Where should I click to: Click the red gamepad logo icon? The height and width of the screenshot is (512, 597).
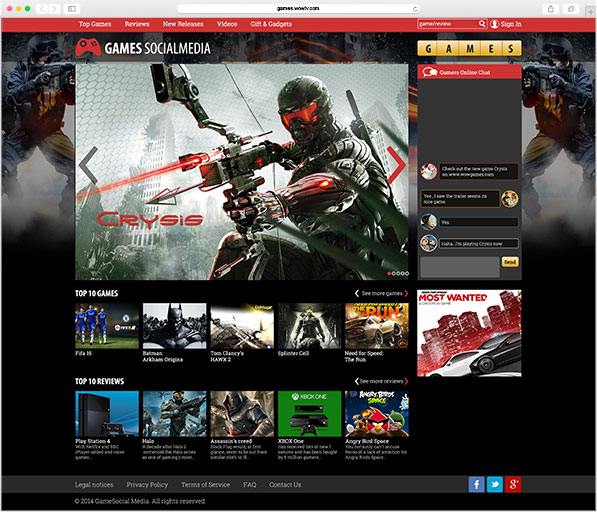point(88,48)
